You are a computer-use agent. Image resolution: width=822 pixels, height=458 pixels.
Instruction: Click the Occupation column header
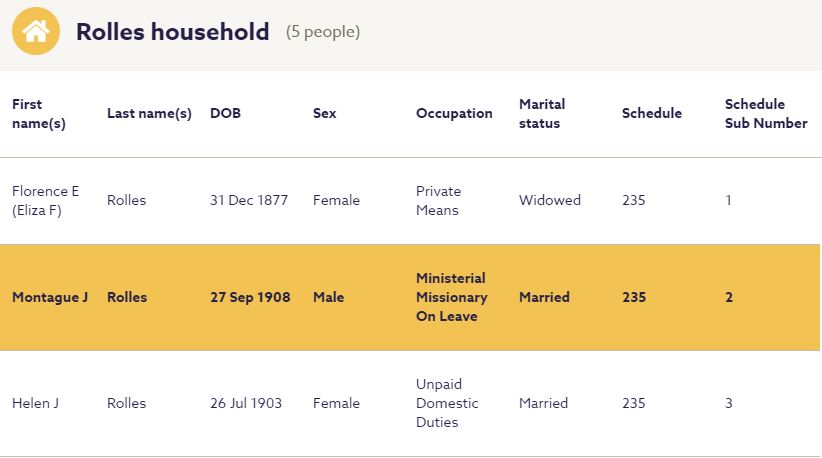point(454,113)
